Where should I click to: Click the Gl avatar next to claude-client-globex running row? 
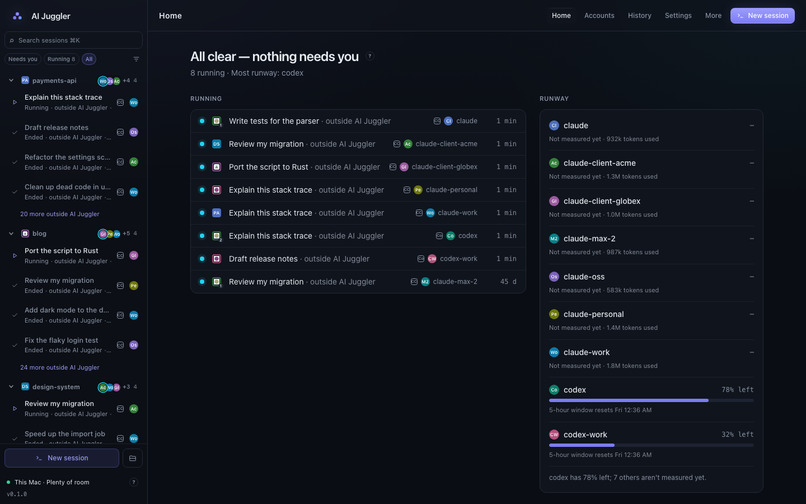404,167
